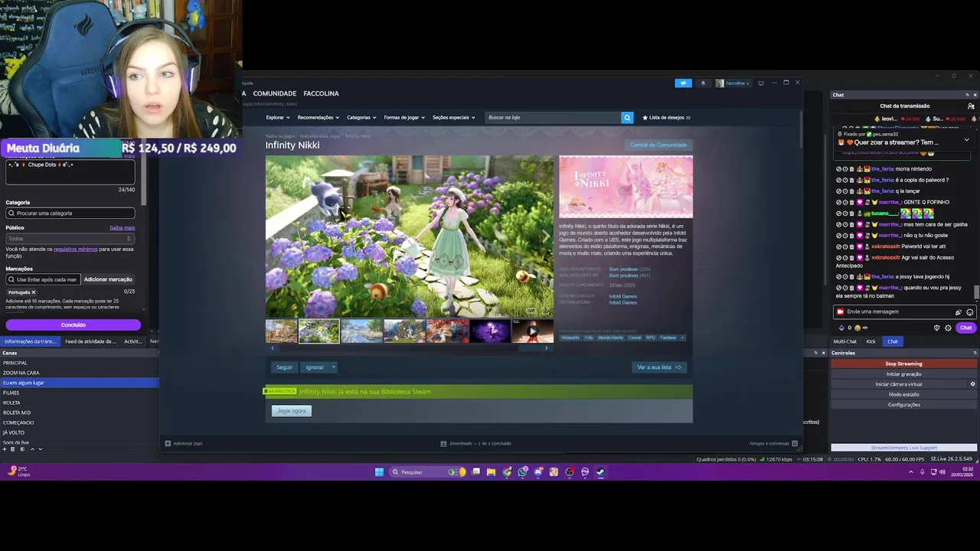Click Adicionar marcação button
The image size is (980, 551).
pos(108,279)
